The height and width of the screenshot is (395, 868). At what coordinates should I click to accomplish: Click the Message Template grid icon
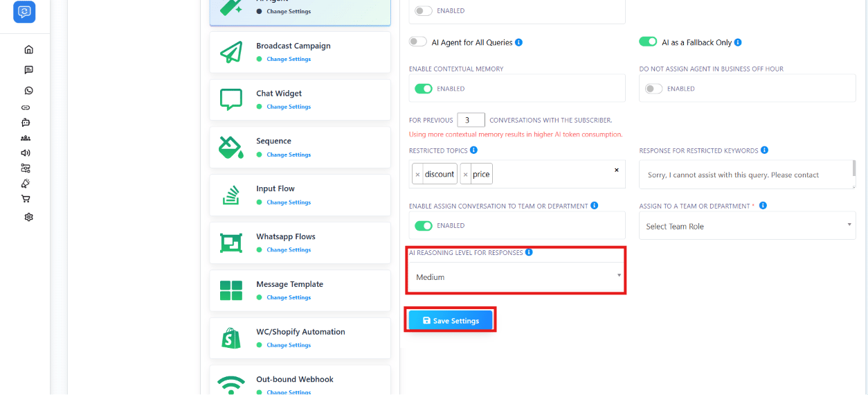click(x=231, y=290)
